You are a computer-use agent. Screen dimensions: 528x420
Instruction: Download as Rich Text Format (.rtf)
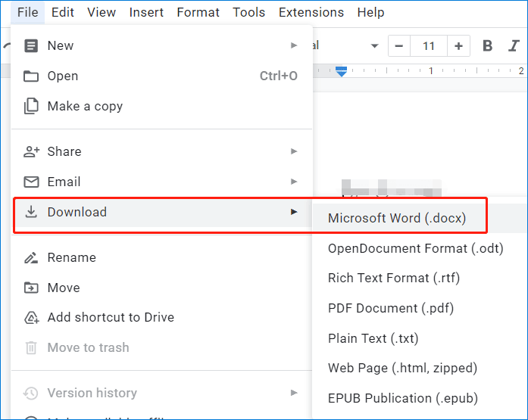pos(420,278)
